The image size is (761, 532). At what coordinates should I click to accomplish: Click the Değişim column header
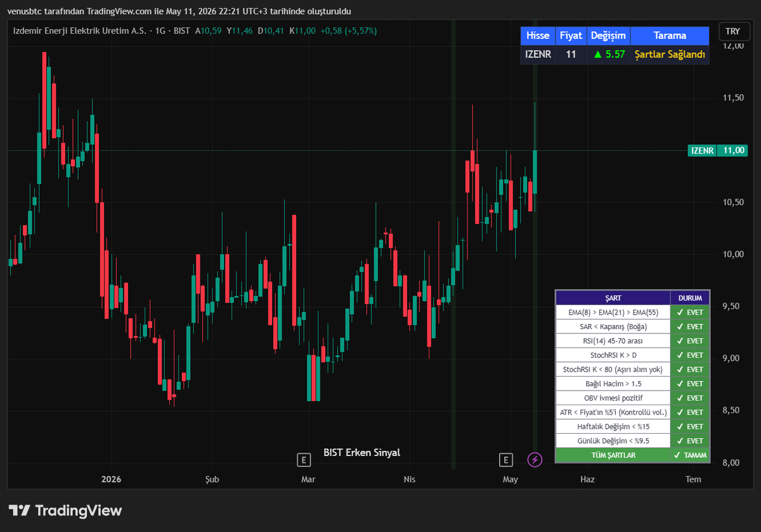tap(608, 36)
